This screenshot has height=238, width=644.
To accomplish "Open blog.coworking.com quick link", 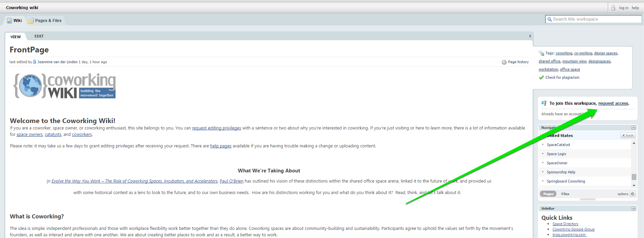I will [569, 235].
